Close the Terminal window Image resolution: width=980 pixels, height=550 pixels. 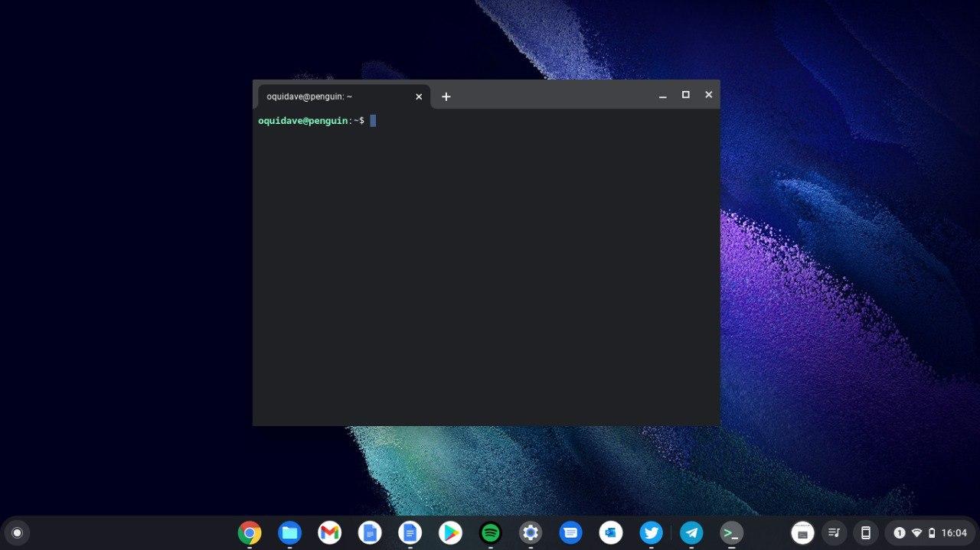click(709, 95)
